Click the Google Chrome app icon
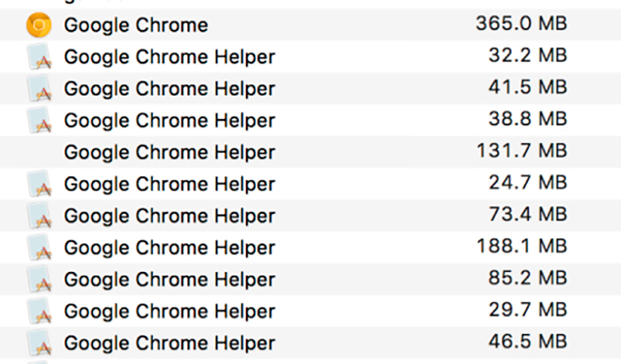The height and width of the screenshot is (364, 621). [x=38, y=25]
